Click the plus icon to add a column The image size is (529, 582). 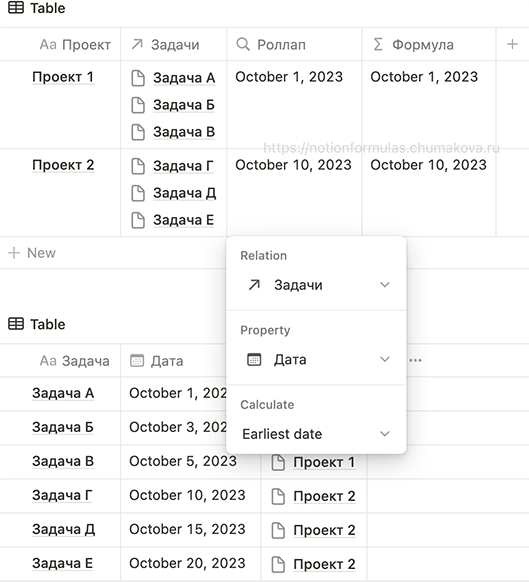pyautogui.click(x=512, y=44)
